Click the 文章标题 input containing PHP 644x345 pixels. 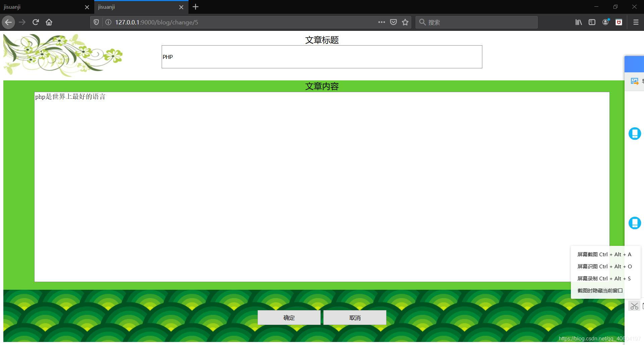click(322, 57)
